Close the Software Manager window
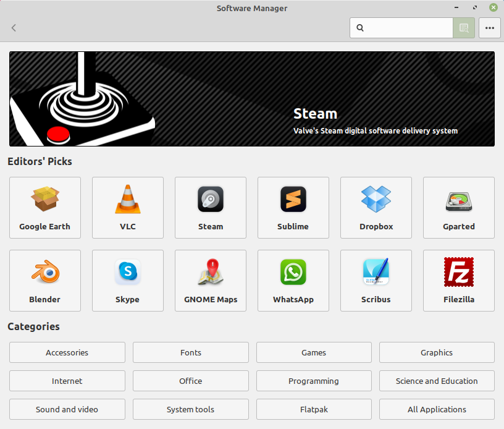Viewport: 504px width, 429px height. tap(493, 7)
